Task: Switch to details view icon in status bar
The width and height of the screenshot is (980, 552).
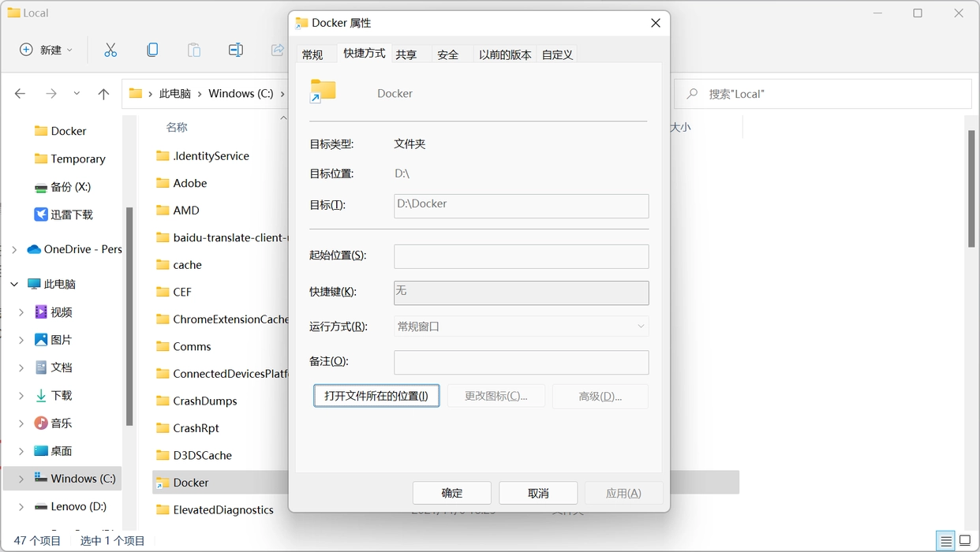Action: click(945, 541)
